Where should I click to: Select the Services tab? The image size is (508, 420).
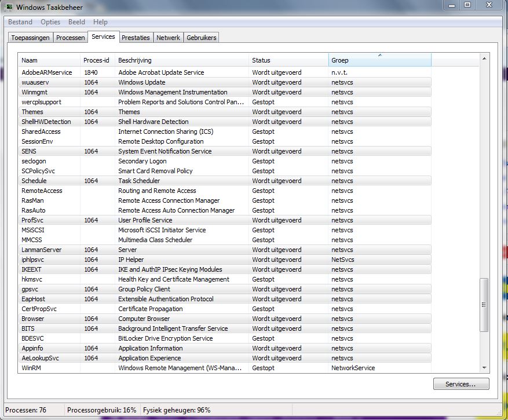coord(103,36)
